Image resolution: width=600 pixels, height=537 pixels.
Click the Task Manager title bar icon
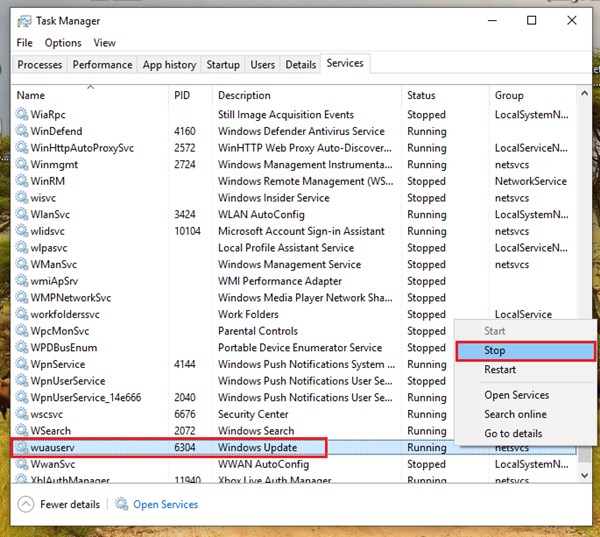[24, 21]
